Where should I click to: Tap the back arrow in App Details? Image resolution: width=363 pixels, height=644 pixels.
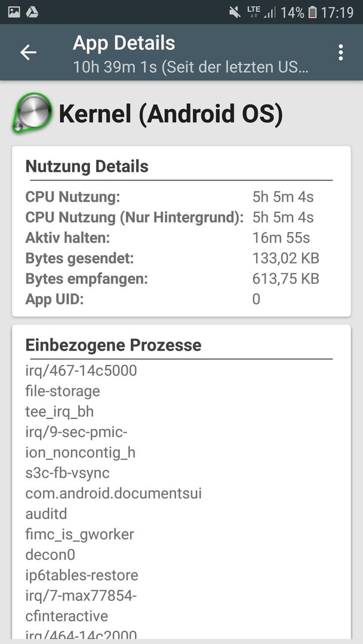29,52
